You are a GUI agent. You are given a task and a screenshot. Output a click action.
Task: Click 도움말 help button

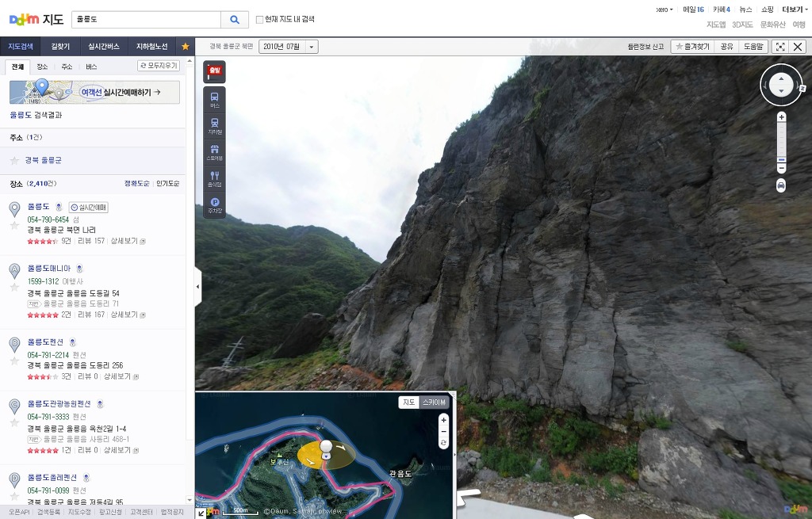click(753, 47)
